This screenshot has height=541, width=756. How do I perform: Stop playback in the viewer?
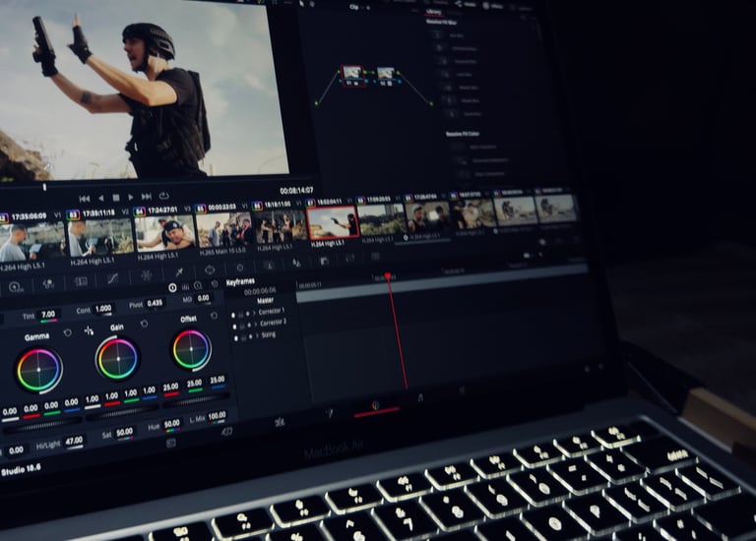[x=116, y=198]
